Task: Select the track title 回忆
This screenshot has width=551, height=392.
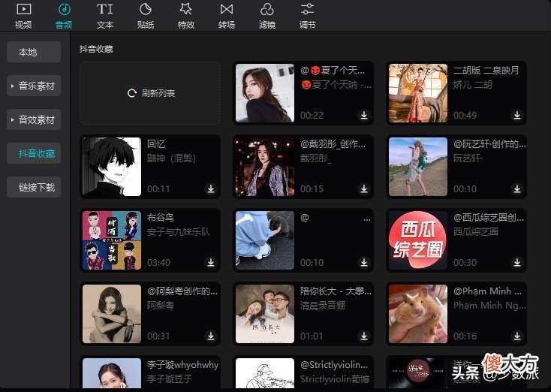Action: tap(156, 143)
